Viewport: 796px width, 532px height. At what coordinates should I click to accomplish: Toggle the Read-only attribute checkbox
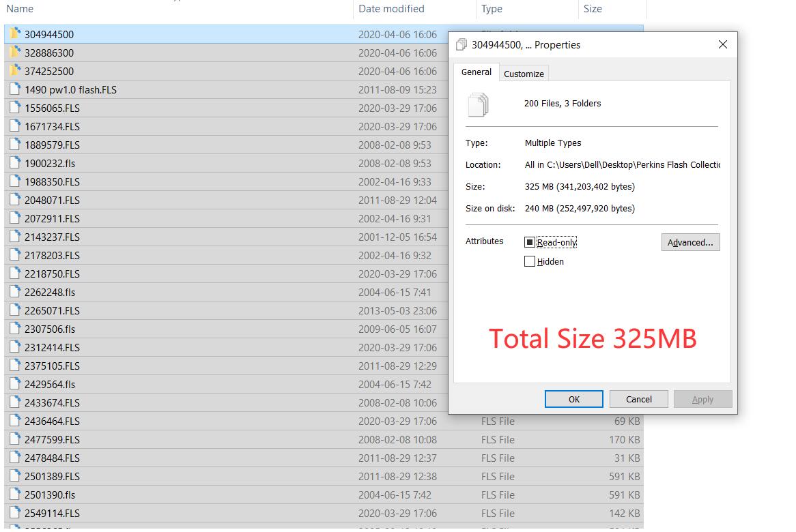(530, 242)
